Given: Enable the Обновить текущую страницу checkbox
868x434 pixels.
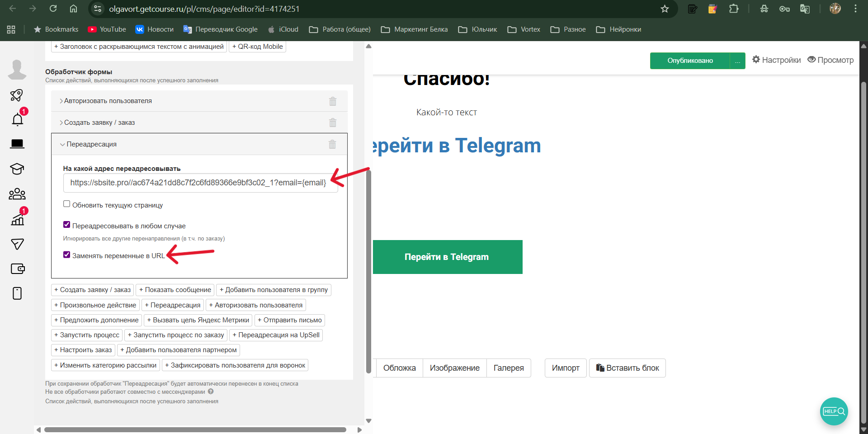Looking at the screenshot, I should 66,203.
